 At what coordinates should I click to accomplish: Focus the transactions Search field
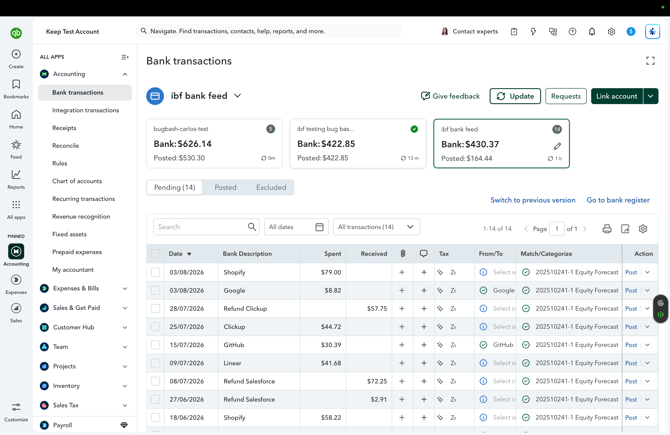pyautogui.click(x=206, y=227)
